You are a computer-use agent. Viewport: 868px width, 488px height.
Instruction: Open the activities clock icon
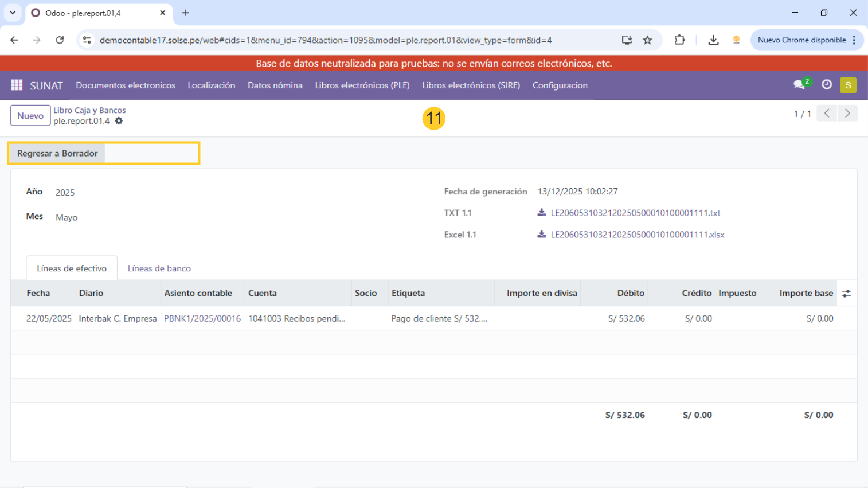[826, 85]
